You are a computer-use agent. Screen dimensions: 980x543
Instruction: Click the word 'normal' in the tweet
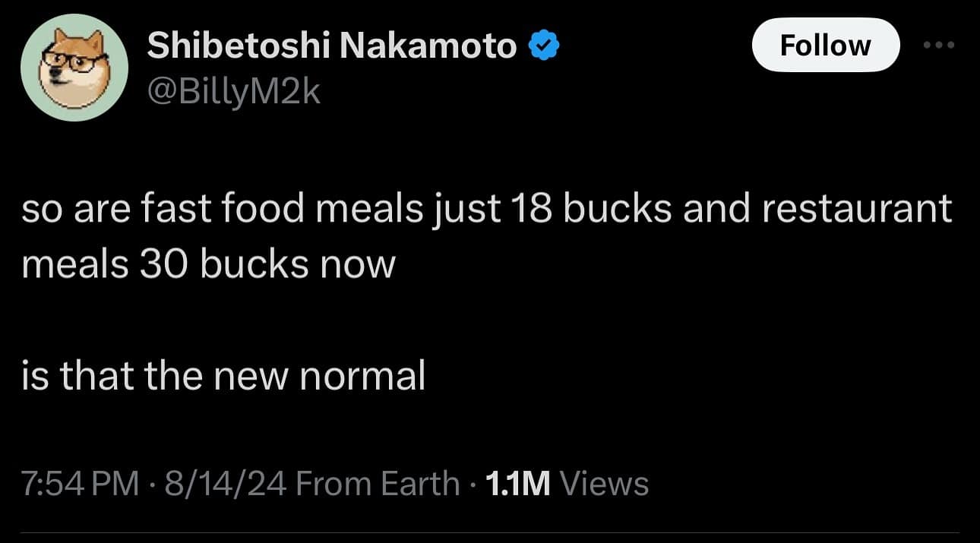click(363, 375)
